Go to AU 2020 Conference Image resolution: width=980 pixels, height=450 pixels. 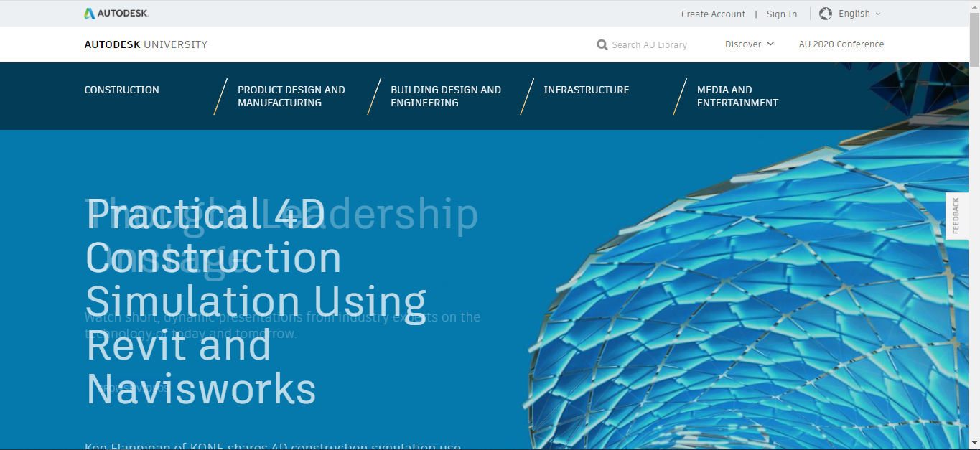pyautogui.click(x=841, y=44)
